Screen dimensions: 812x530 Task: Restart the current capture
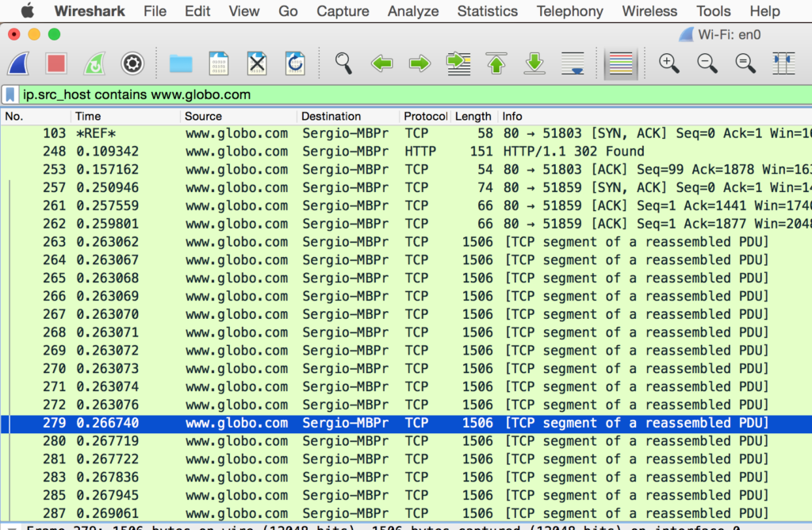94,63
